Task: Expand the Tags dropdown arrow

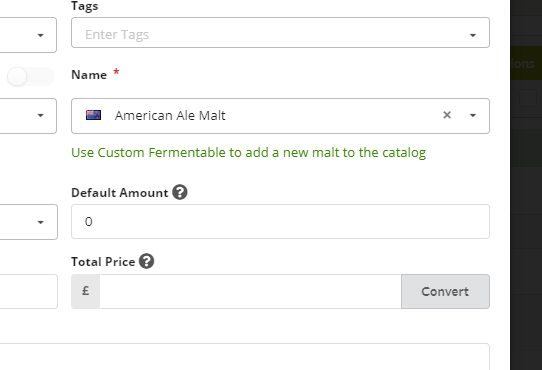Action: pyautogui.click(x=473, y=35)
